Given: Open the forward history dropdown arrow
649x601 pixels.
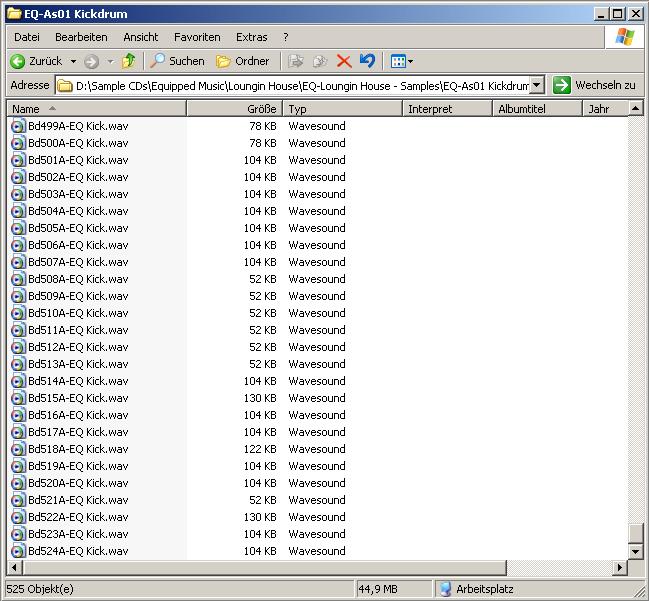Looking at the screenshot, I should click(111, 62).
